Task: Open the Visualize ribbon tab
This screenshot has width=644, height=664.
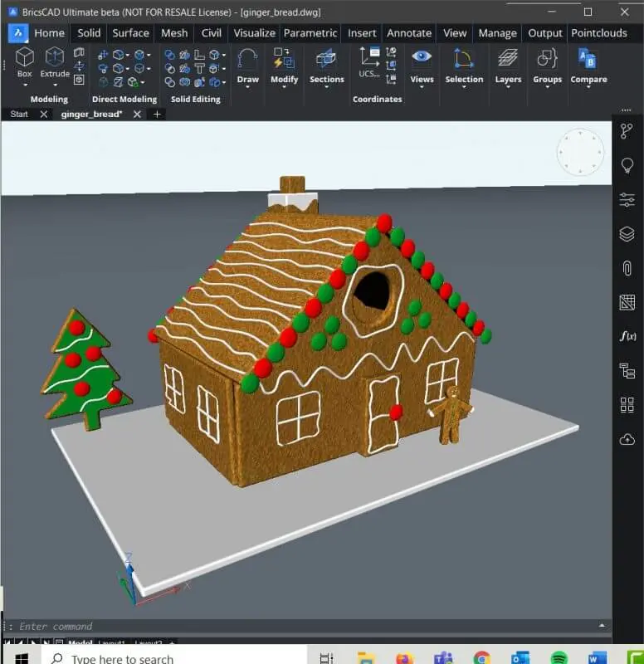Action: point(255,33)
